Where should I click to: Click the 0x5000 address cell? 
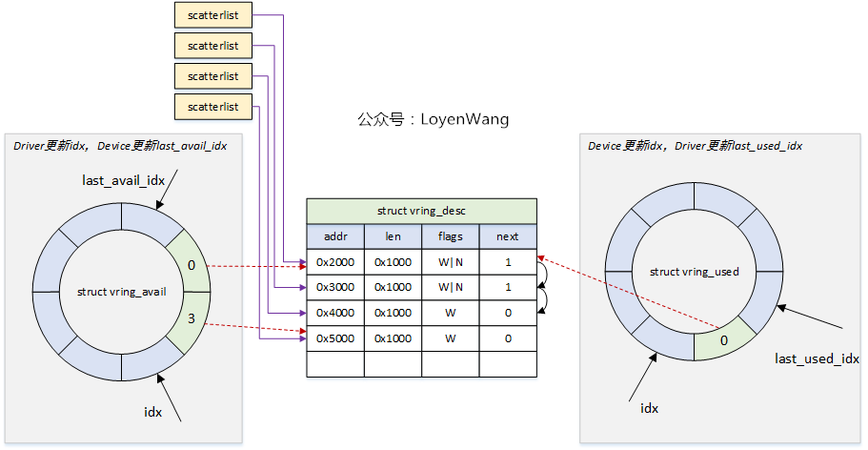coord(335,338)
